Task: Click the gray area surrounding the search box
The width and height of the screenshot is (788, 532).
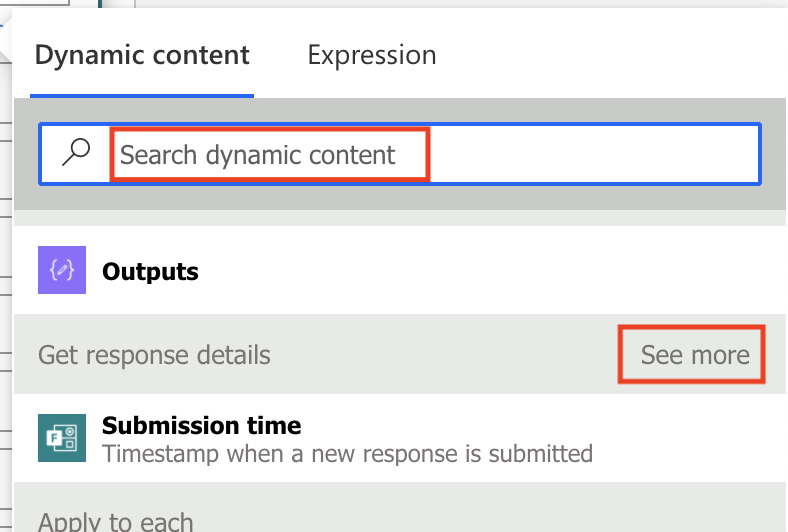Action: point(400,198)
